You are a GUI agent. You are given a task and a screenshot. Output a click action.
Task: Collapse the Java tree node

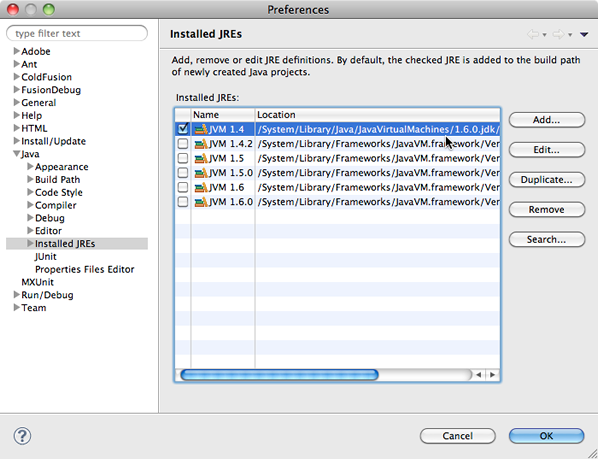(16, 154)
